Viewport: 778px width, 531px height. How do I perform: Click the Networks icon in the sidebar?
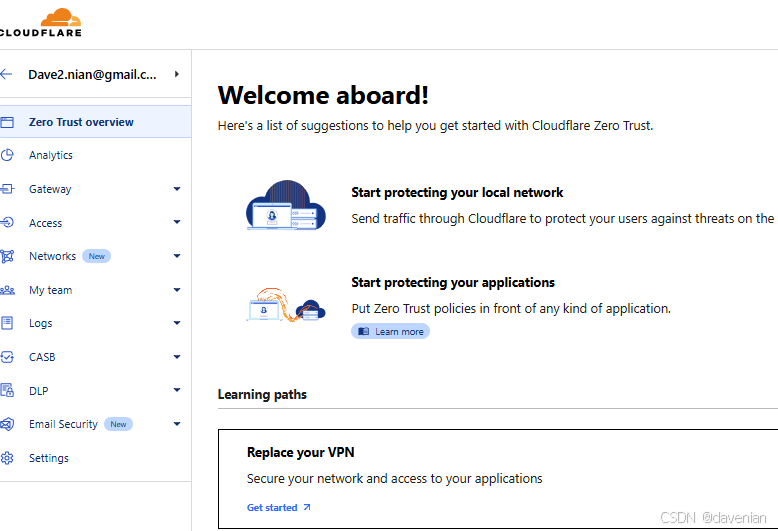click(x=7, y=256)
